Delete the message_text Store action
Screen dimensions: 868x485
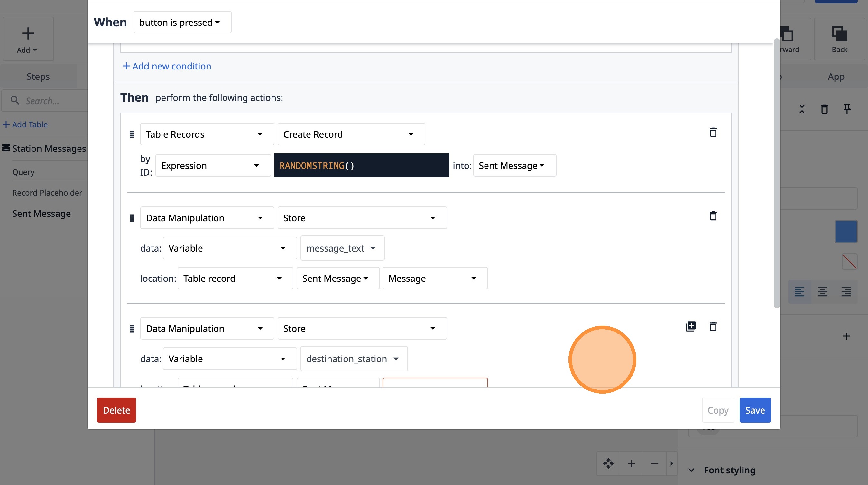(x=713, y=216)
